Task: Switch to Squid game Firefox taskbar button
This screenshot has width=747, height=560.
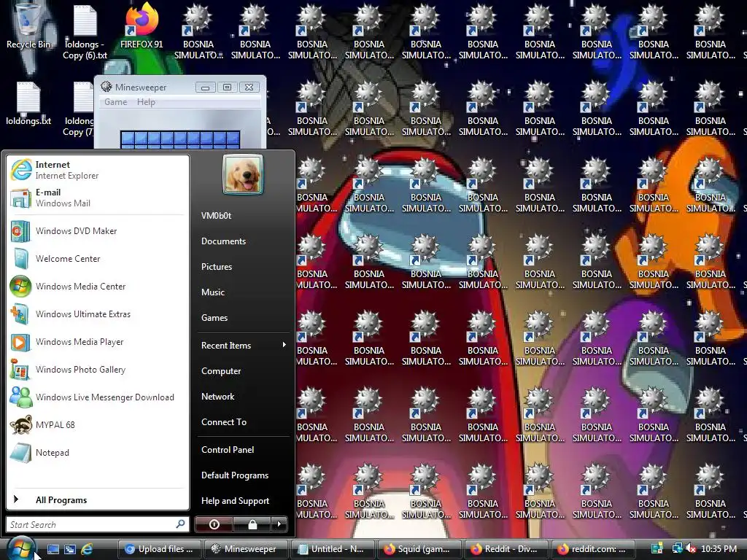Action: pyautogui.click(x=419, y=549)
